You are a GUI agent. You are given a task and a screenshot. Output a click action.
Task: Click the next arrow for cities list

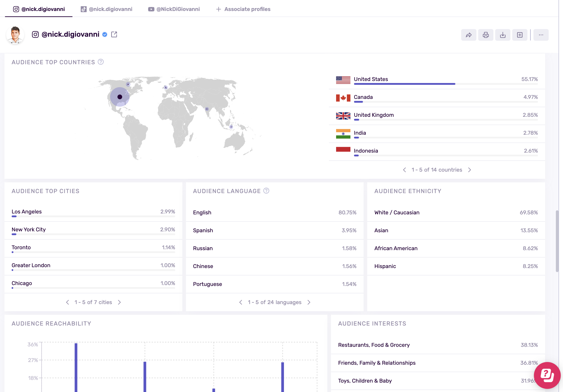coord(119,302)
